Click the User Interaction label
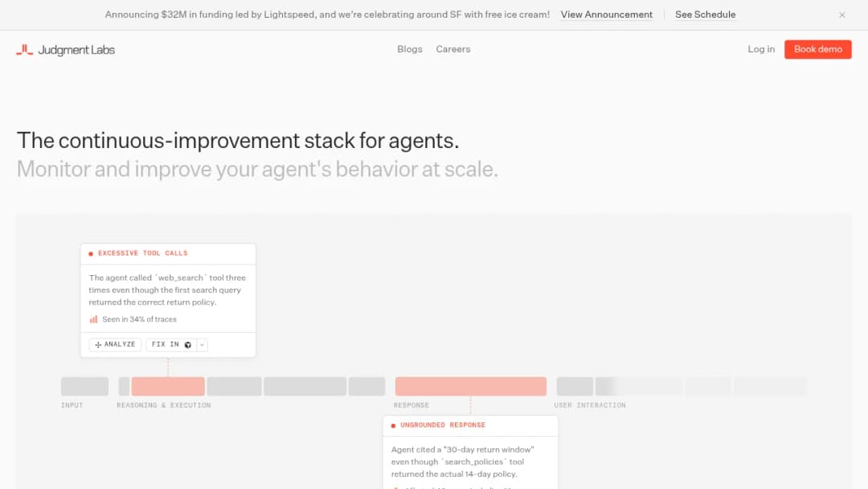 coord(590,405)
